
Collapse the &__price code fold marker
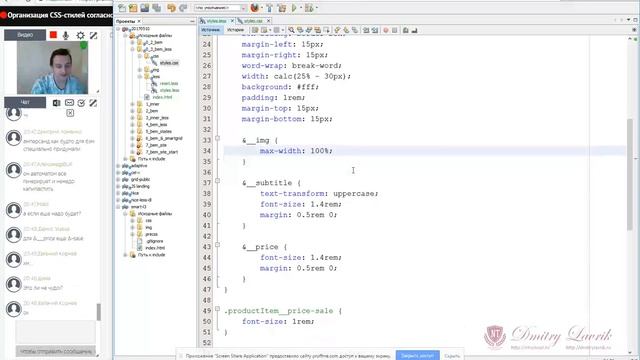pos(218,245)
